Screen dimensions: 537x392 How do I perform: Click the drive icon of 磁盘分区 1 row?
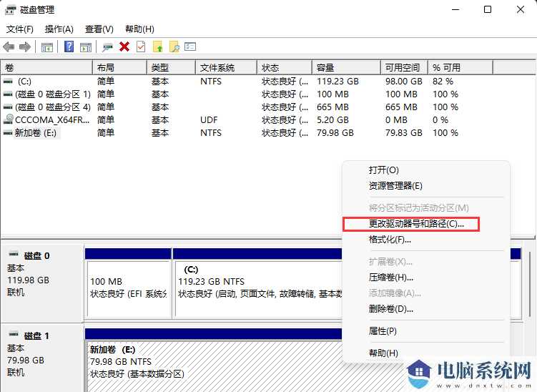8,94
